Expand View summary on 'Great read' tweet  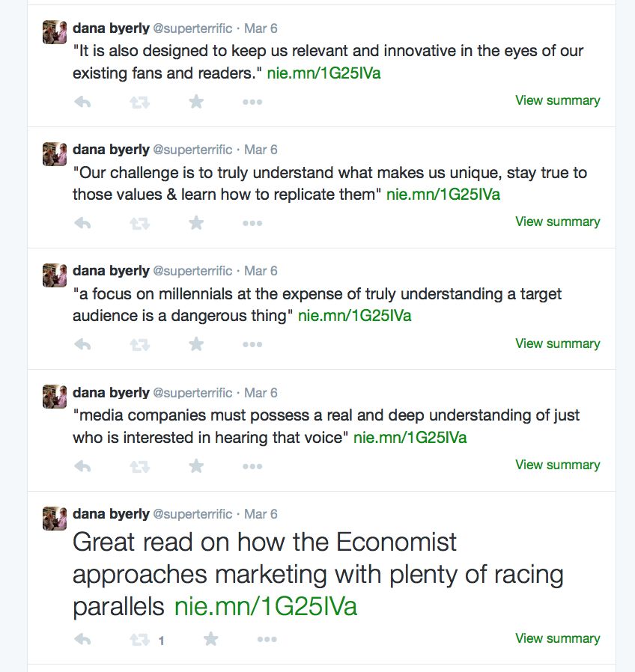(x=557, y=638)
